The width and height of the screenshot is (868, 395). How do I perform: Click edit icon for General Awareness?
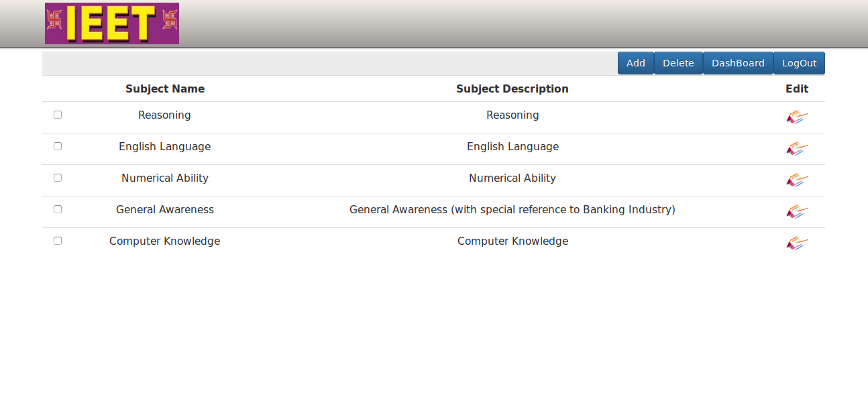pyautogui.click(x=797, y=212)
